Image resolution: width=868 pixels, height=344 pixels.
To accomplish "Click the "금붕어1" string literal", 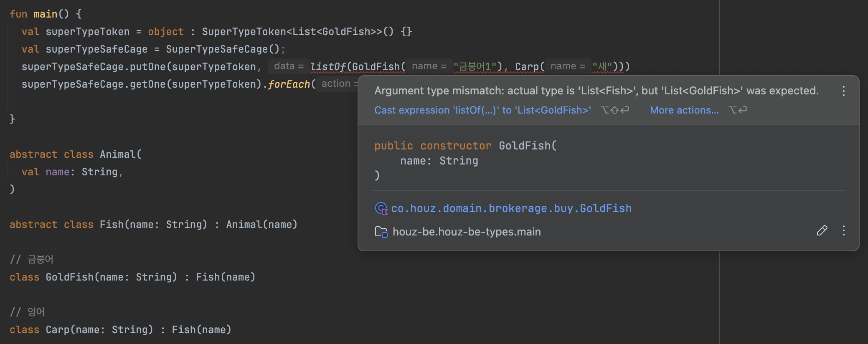I will pyautogui.click(x=475, y=67).
